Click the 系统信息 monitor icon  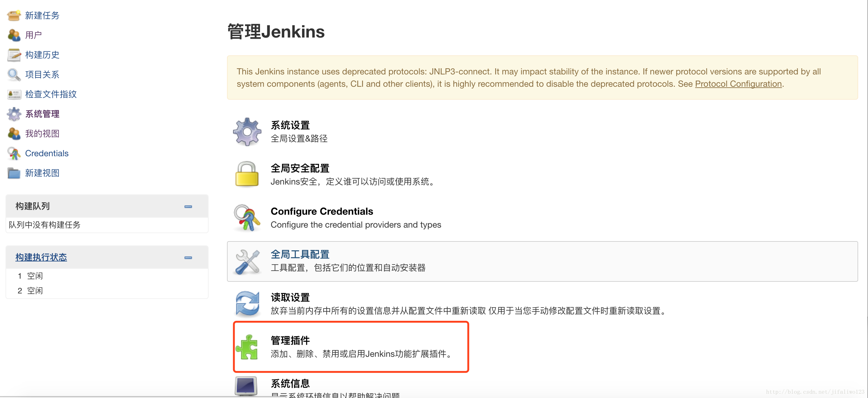coord(246,387)
